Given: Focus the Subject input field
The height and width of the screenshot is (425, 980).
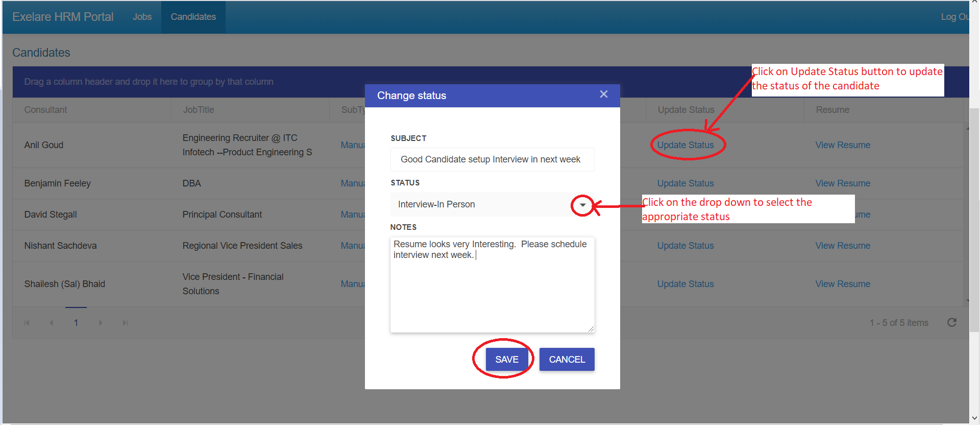Looking at the screenshot, I should [x=493, y=160].
